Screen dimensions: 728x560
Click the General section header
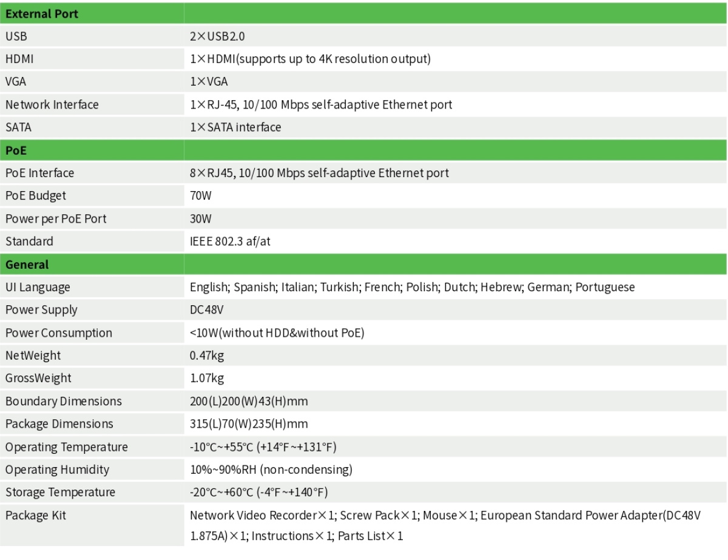[x=27, y=265]
